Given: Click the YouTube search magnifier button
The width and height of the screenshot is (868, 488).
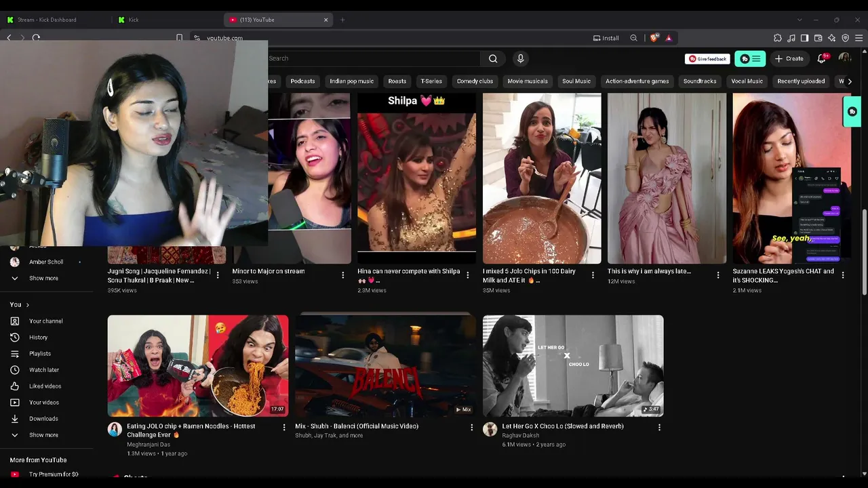Looking at the screenshot, I should click(493, 58).
